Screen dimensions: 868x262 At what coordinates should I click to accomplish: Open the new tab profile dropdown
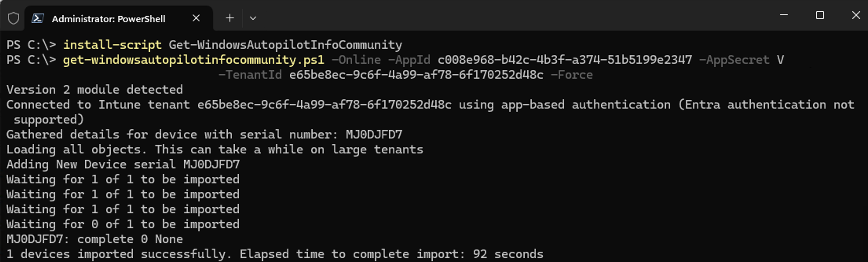click(253, 18)
